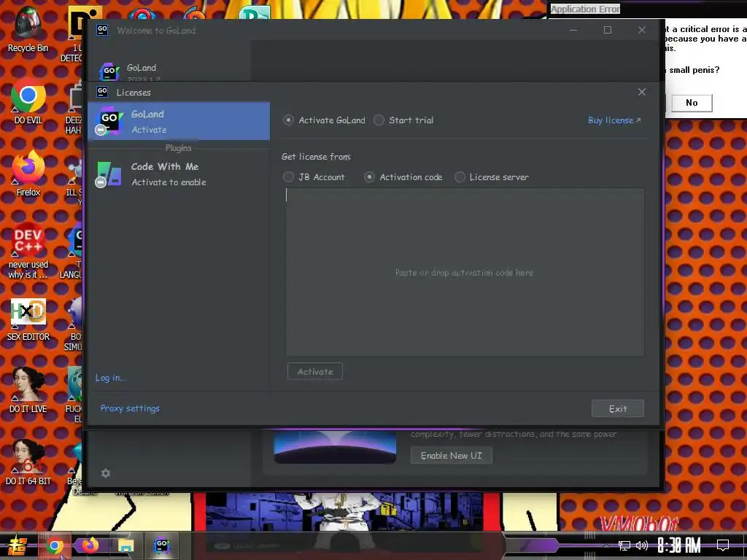Click the Code With Me plugin icon
Screen dimensions: 747x560
click(x=109, y=174)
